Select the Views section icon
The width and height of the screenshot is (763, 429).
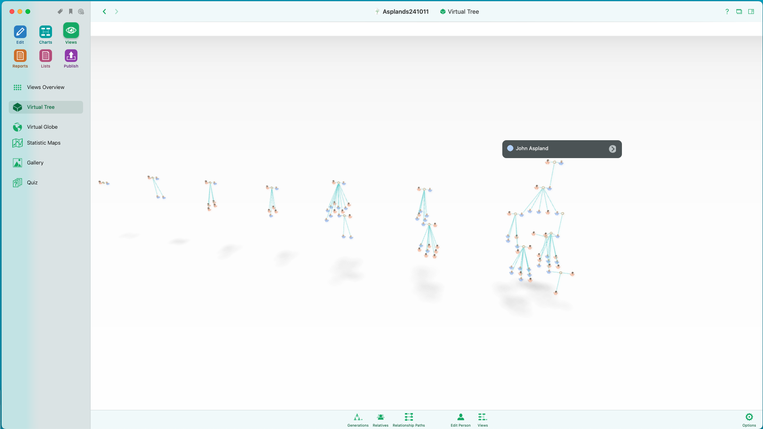pyautogui.click(x=71, y=31)
